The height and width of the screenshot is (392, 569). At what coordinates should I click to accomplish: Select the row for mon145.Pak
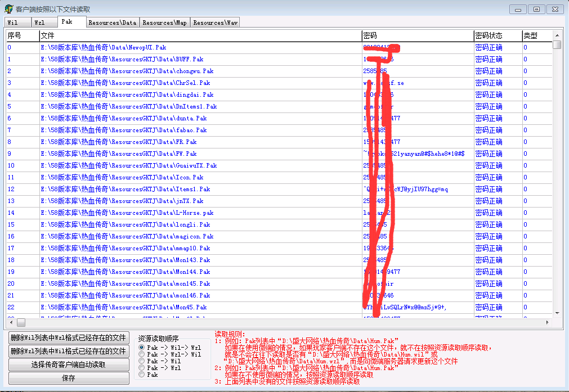click(x=279, y=283)
